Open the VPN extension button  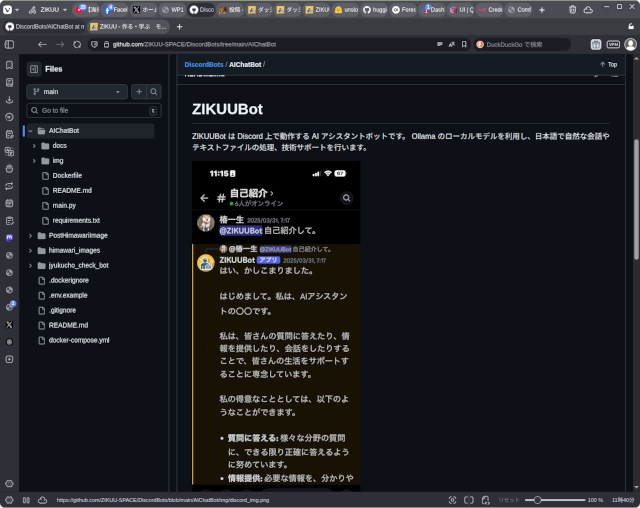click(x=613, y=44)
